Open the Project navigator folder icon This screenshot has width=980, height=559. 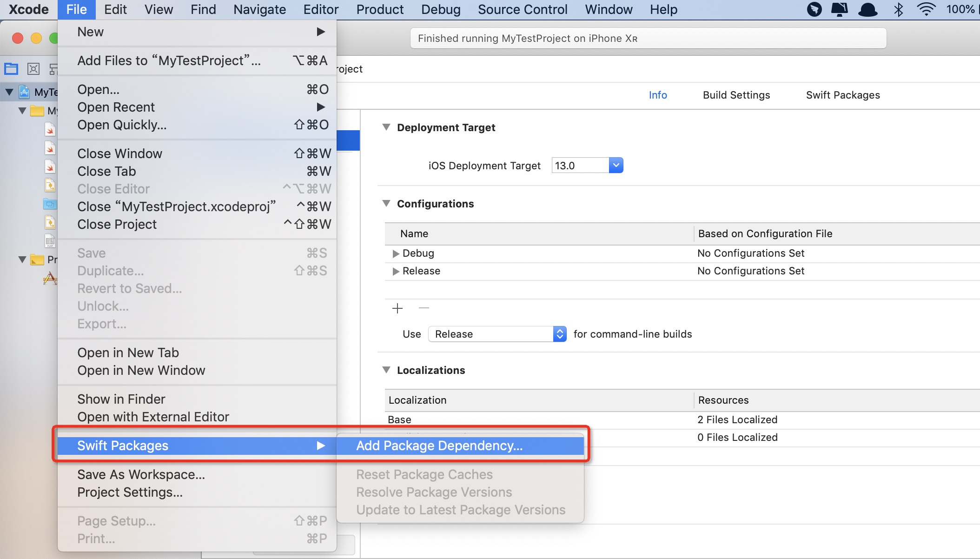click(x=11, y=69)
